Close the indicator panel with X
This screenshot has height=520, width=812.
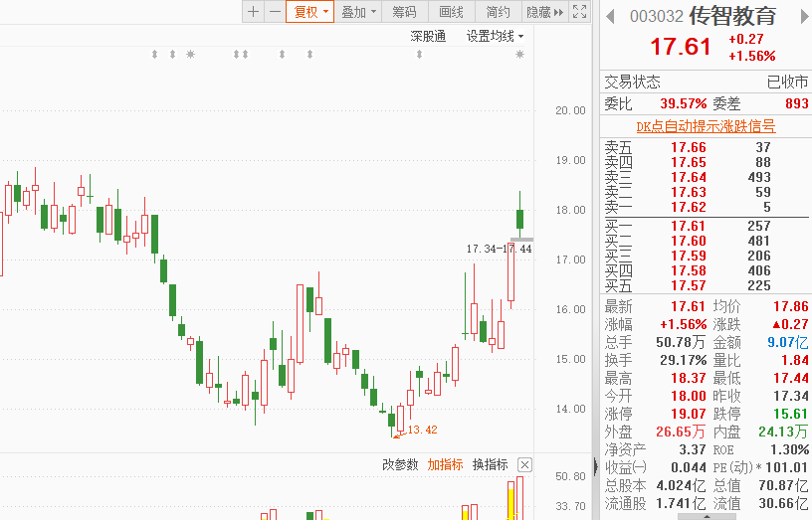(524, 464)
